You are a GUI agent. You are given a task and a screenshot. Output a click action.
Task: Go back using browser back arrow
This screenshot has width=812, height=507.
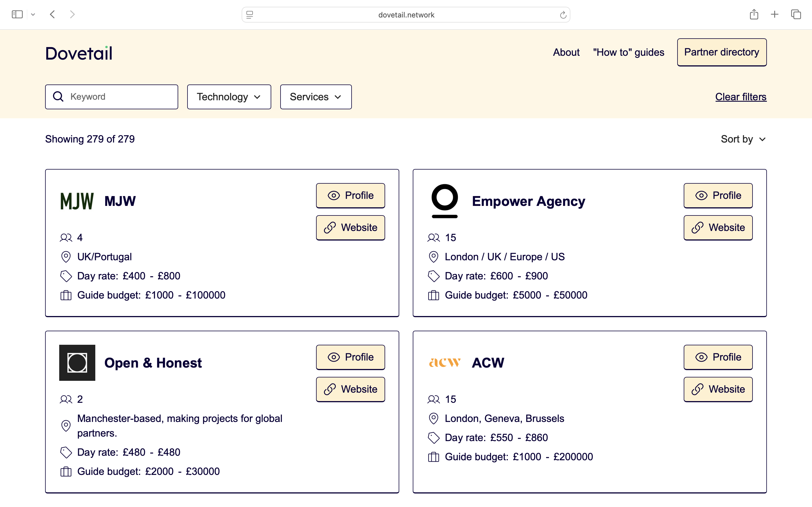tap(52, 14)
